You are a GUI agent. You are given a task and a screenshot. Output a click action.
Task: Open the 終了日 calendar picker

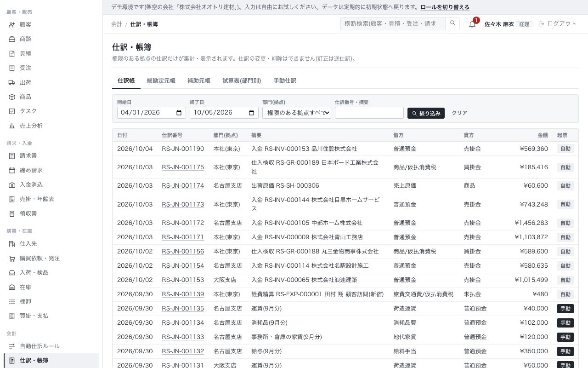coord(251,113)
